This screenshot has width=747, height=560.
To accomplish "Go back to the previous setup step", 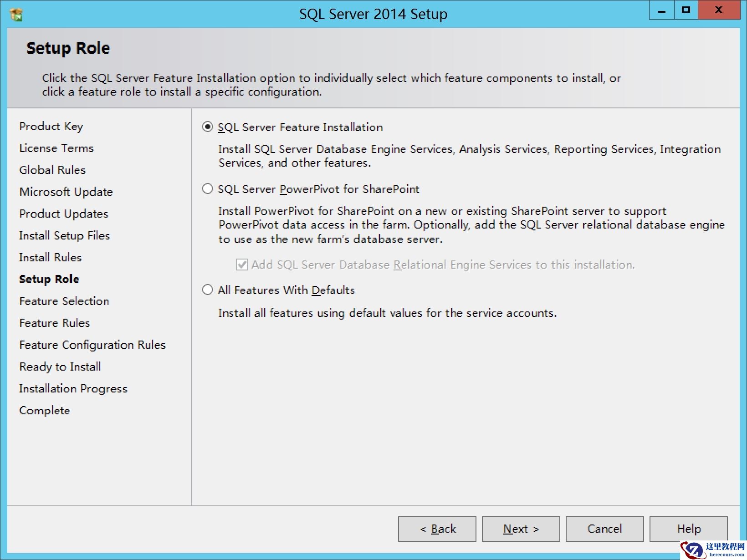I will coord(437,529).
